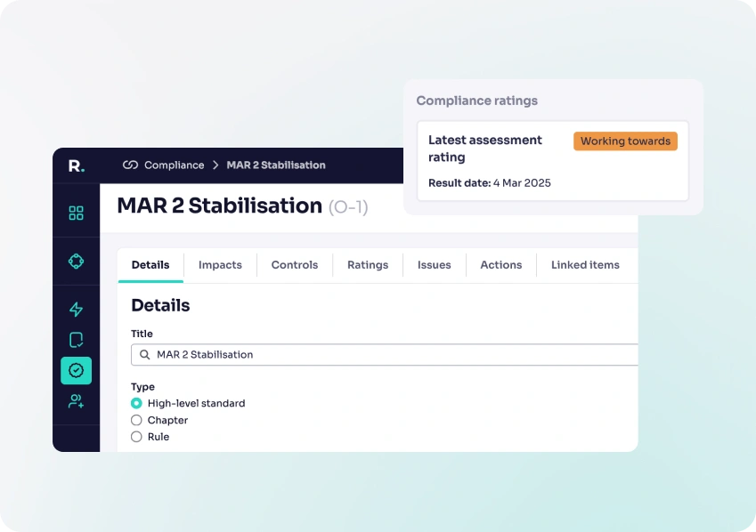View the Ratings tab
The height and width of the screenshot is (532, 756).
pyautogui.click(x=367, y=264)
